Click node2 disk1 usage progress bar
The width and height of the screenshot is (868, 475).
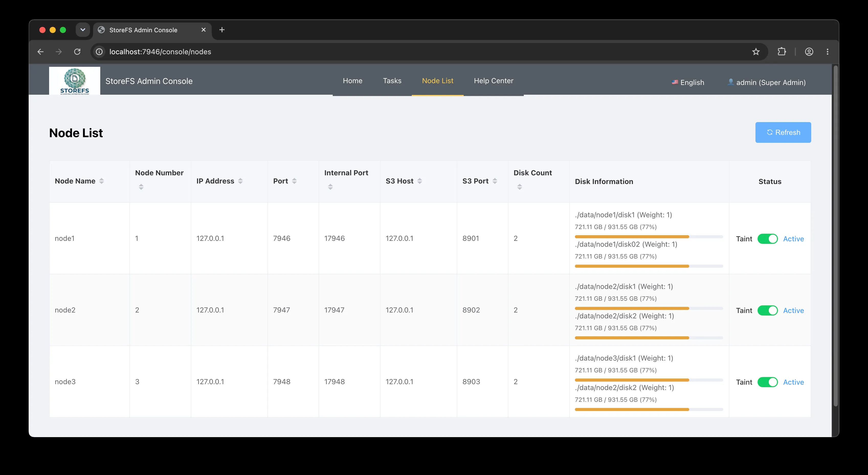pyautogui.click(x=649, y=308)
